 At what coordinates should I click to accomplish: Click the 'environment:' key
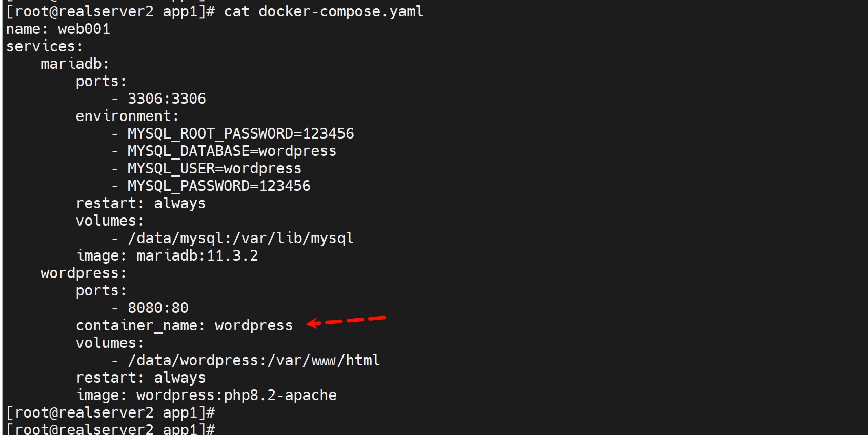click(127, 116)
